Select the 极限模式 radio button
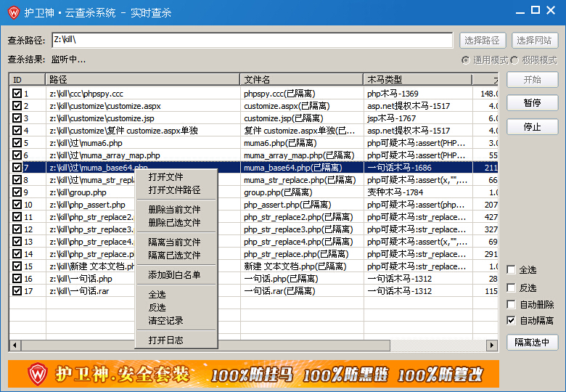 (514, 60)
